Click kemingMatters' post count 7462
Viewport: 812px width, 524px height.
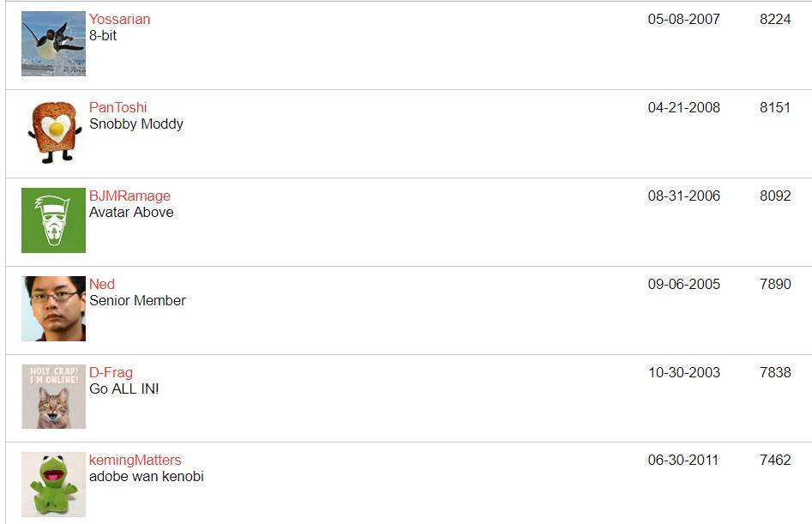[775, 461]
